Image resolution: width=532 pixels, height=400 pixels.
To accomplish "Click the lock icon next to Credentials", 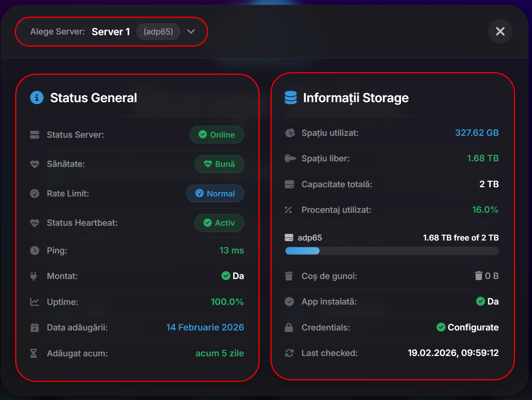I will (289, 327).
